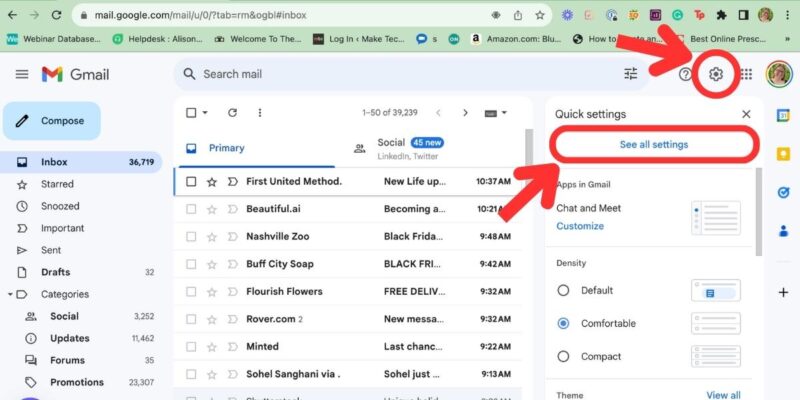Go back in the browser
This screenshot has width=800, height=400.
tap(12, 15)
